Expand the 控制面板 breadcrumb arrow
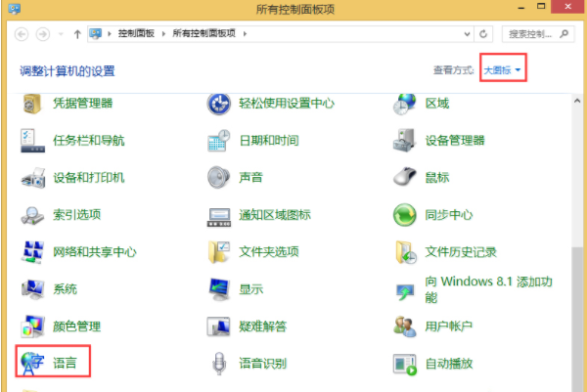The width and height of the screenshot is (587, 392). coord(167,33)
